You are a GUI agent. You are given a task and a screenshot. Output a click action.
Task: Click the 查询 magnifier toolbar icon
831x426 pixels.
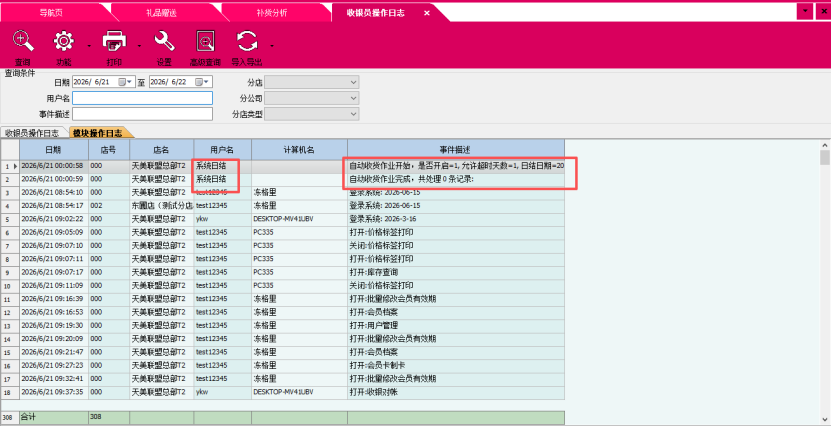pyautogui.click(x=23, y=41)
